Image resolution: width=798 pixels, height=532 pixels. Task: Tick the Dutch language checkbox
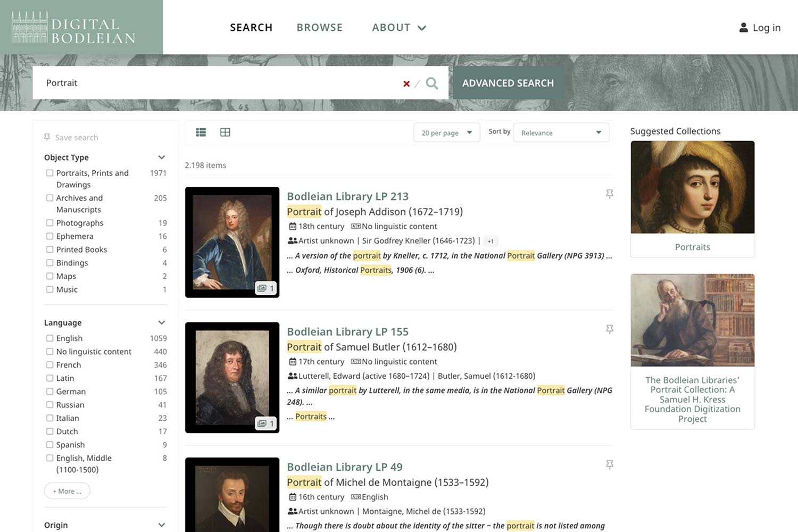point(49,431)
